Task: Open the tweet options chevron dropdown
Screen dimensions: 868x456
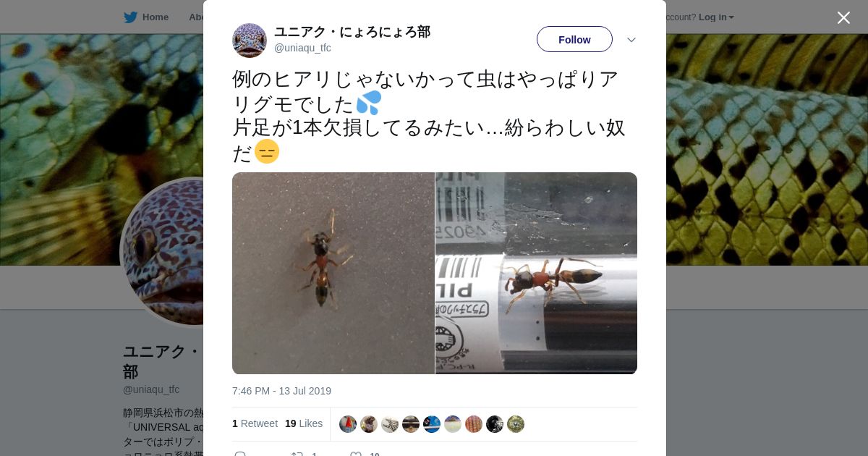Action: click(x=631, y=40)
